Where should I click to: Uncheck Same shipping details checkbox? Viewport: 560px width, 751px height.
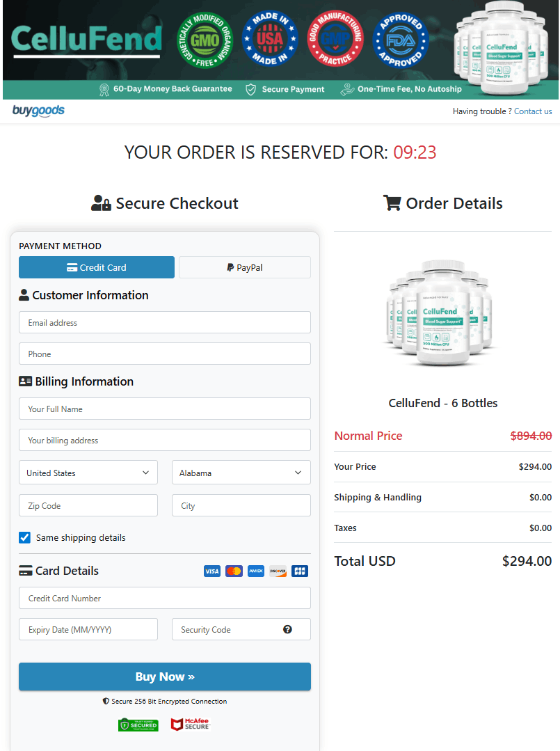[x=25, y=537]
